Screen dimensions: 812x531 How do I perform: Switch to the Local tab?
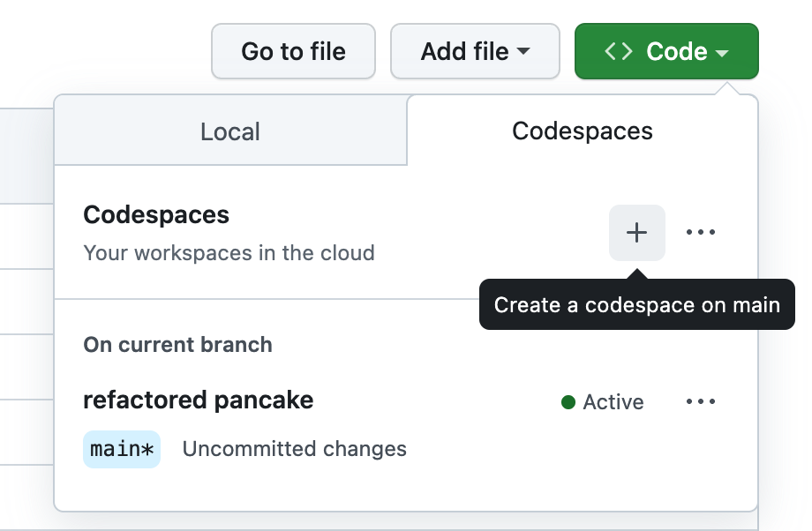230,131
